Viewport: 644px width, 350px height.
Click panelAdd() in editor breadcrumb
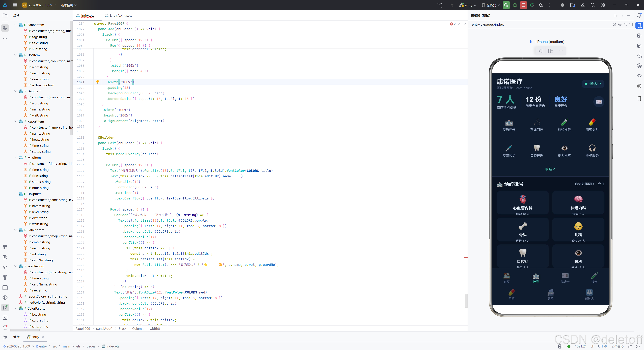pos(104,329)
